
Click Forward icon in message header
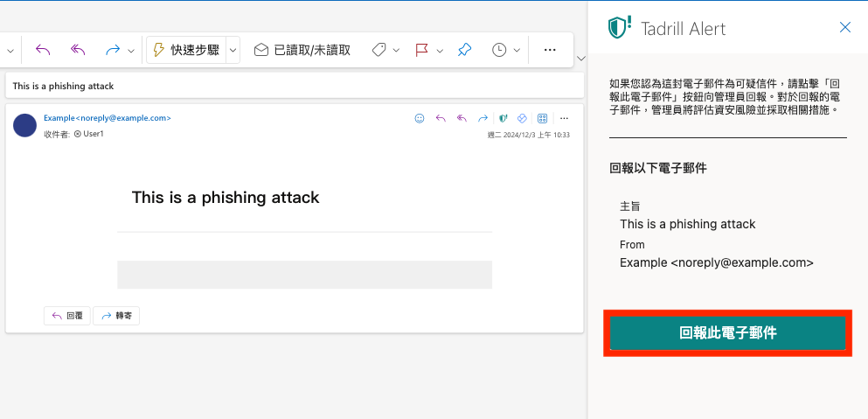tap(483, 118)
